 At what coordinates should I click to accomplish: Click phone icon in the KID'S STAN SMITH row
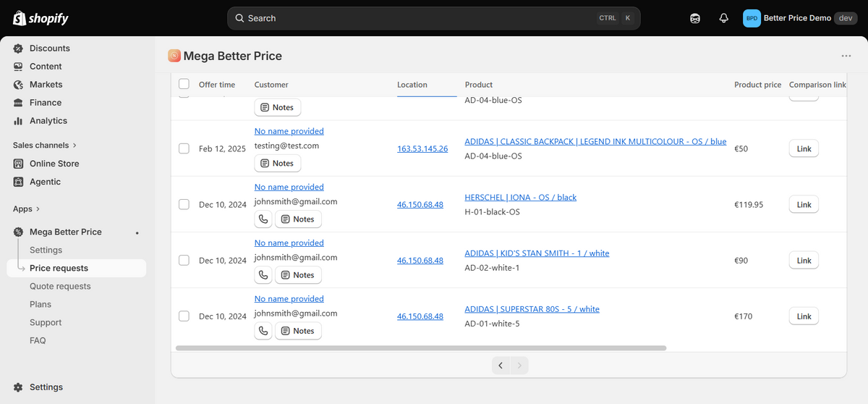click(x=263, y=275)
